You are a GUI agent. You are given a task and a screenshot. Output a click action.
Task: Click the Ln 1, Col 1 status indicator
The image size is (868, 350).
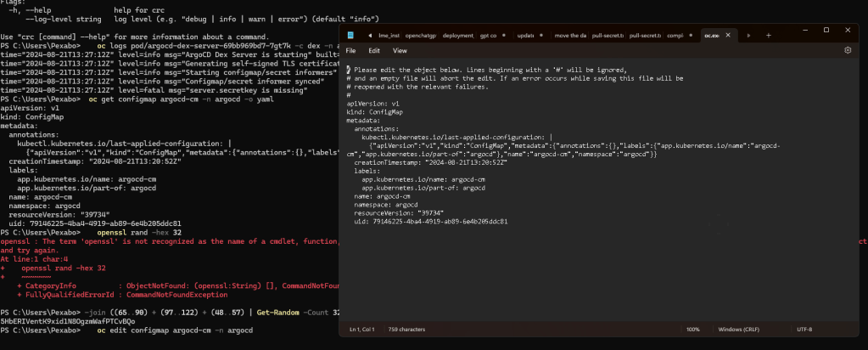(362, 330)
